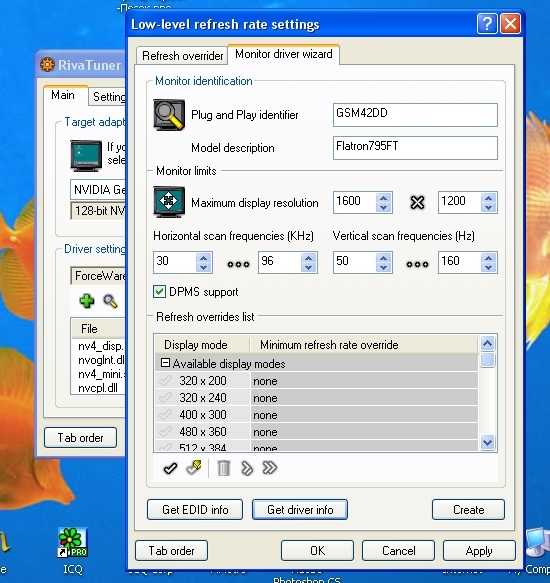Click the edit override pencil icon
The image size is (550, 583).
coord(194,468)
